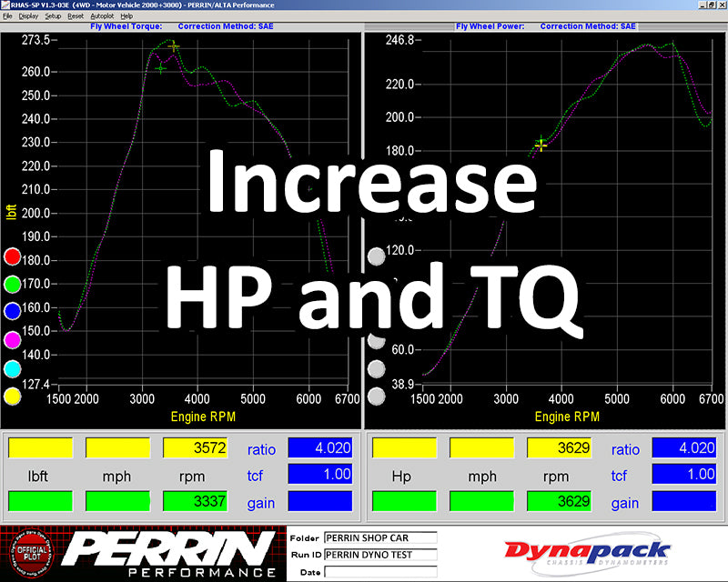The height and width of the screenshot is (582, 728).
Task: Click the yellow crosshair on the power graph
Action: click(541, 144)
